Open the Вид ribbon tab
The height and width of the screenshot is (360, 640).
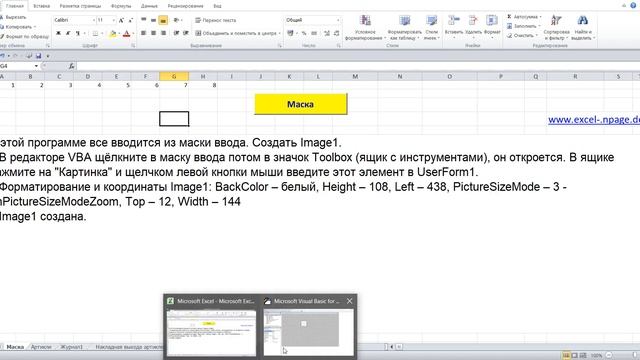coord(217,6)
